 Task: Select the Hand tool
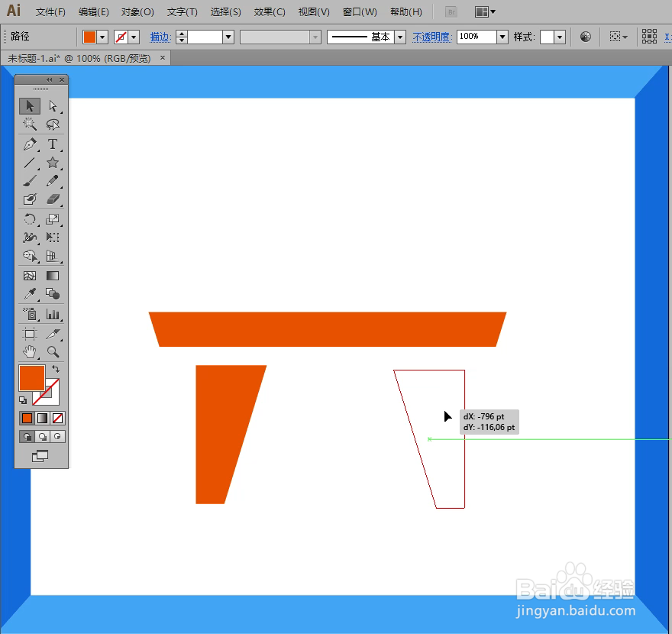(30, 352)
